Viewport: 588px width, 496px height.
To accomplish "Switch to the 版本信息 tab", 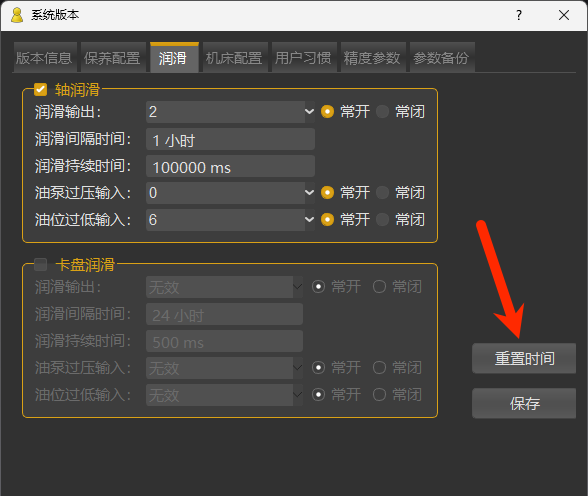I will pyautogui.click(x=45, y=57).
